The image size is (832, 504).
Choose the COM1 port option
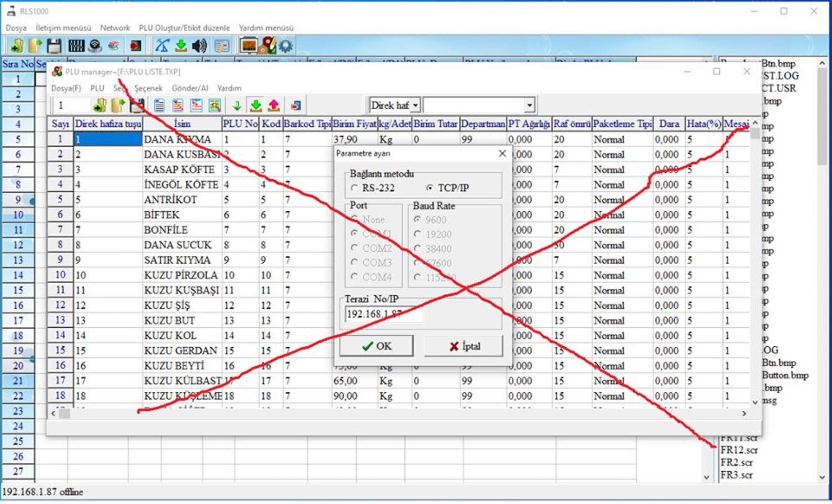(x=371, y=234)
